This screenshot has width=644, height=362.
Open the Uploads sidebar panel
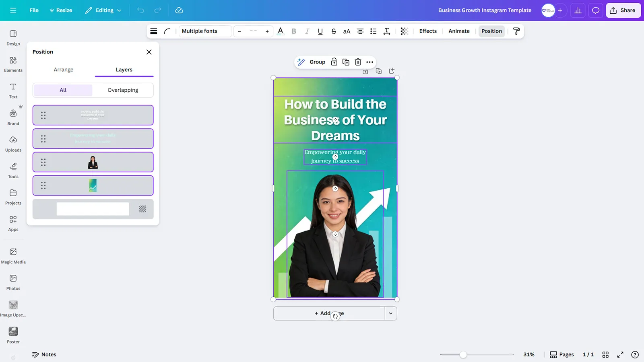click(x=13, y=144)
